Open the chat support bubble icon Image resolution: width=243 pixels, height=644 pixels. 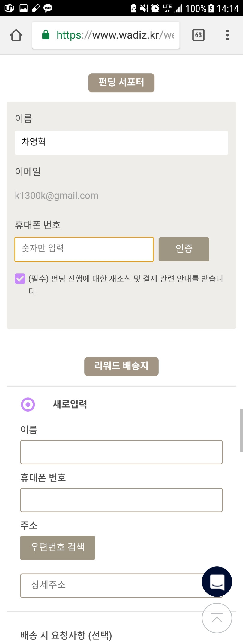(217, 582)
